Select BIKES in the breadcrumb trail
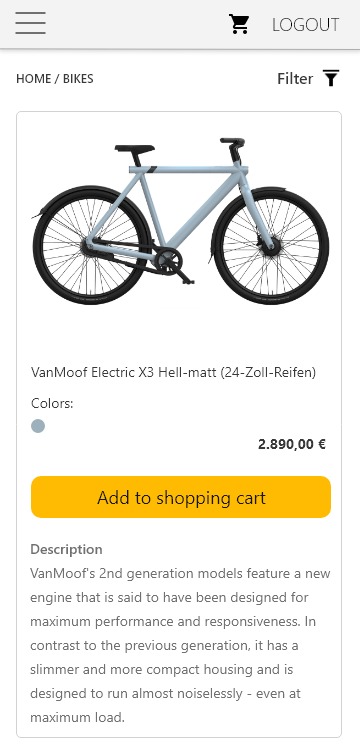This screenshot has width=360, height=749. click(x=78, y=79)
